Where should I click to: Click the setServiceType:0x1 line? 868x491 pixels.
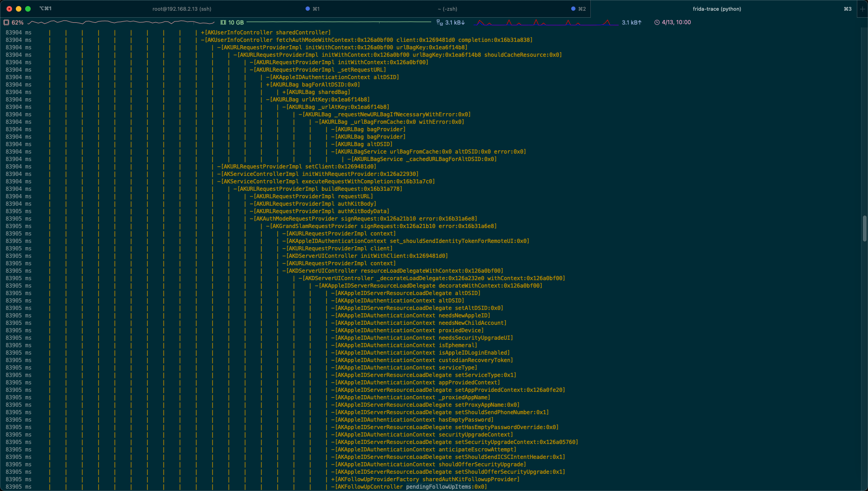[x=424, y=375]
